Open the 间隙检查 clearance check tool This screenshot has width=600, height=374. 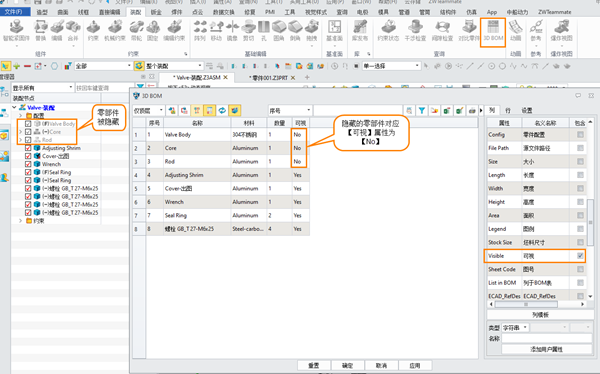point(442,31)
